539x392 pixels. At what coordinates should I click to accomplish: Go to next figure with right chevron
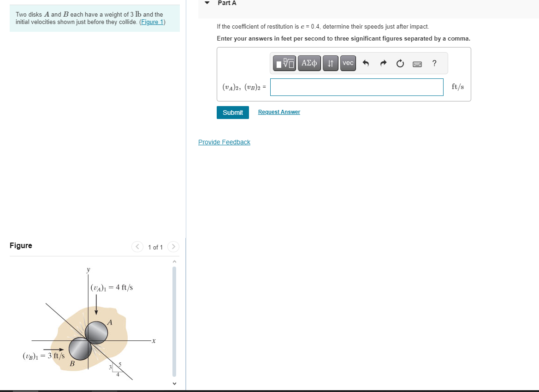point(173,247)
